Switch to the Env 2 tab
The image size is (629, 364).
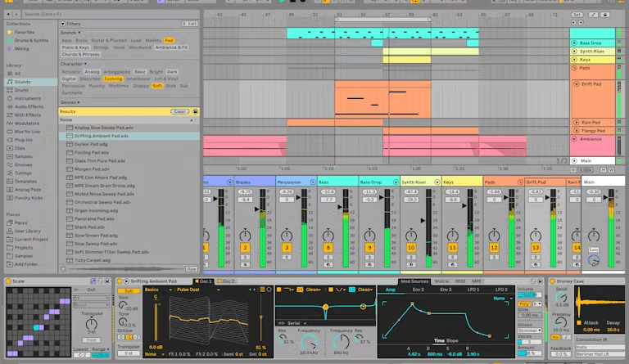(x=418, y=290)
